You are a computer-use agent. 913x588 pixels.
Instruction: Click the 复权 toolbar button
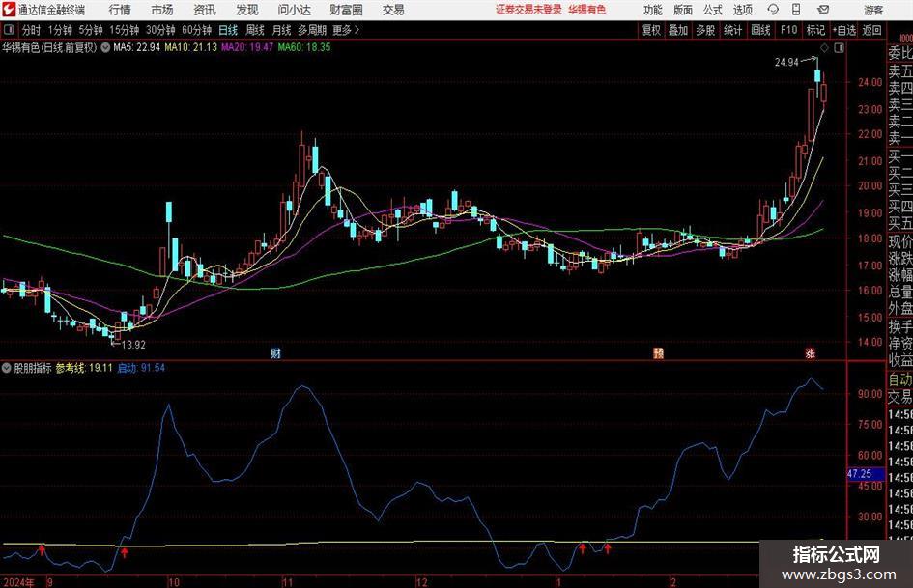coord(650,30)
